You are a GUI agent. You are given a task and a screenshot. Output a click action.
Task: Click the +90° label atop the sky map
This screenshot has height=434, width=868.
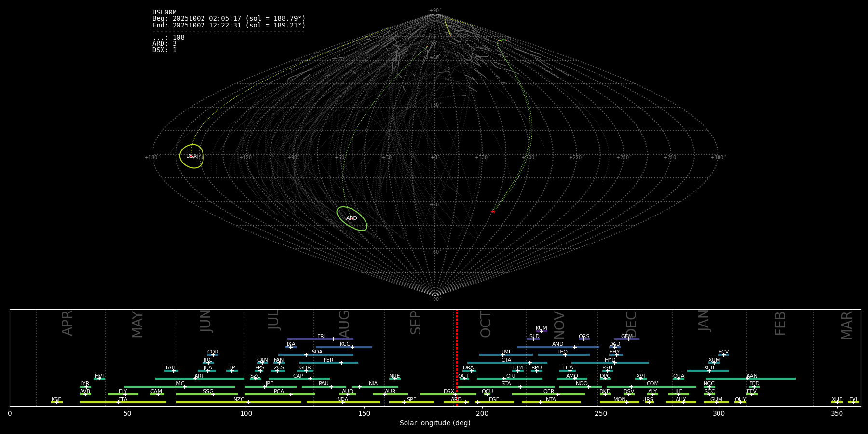[435, 11]
